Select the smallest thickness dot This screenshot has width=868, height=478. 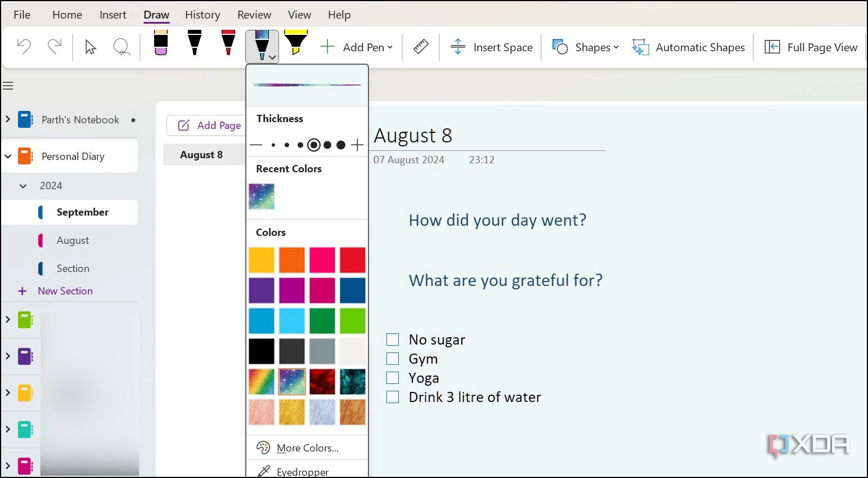273,145
